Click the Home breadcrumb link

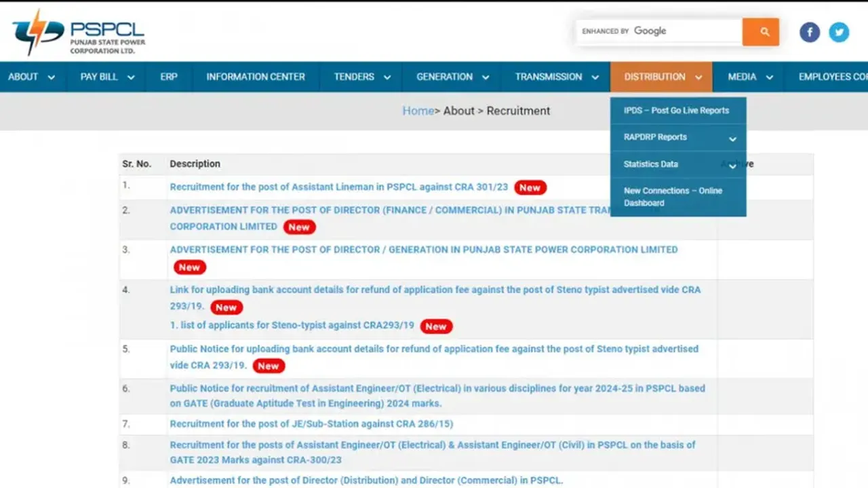[x=418, y=111]
